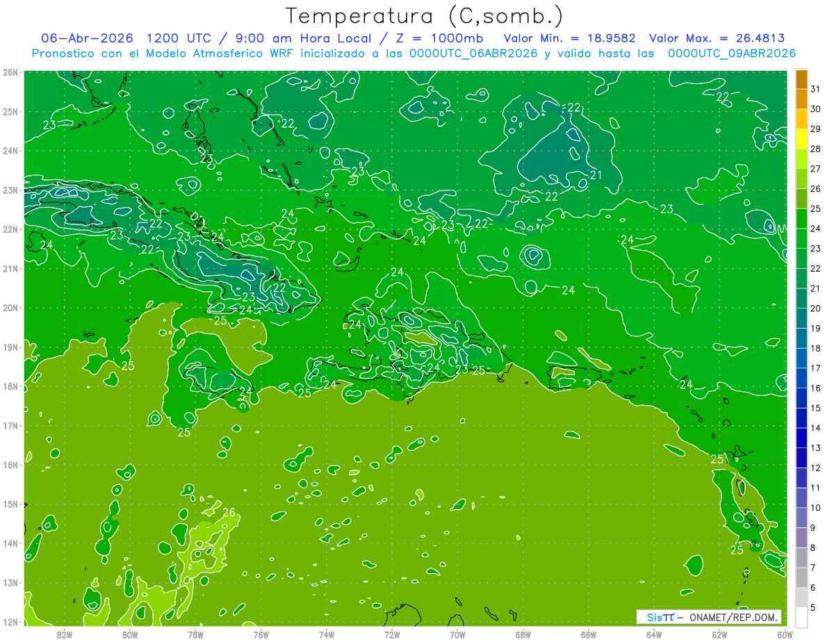Click the 82W longitude axis label
This screenshot has height=644, width=834.
coord(64,634)
